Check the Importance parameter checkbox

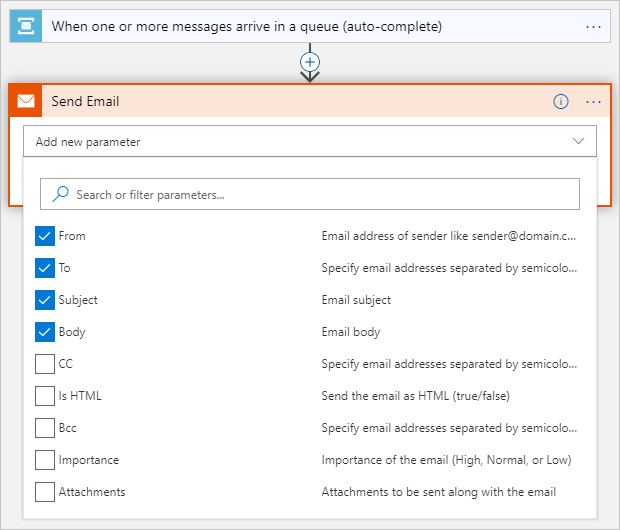click(x=45, y=460)
